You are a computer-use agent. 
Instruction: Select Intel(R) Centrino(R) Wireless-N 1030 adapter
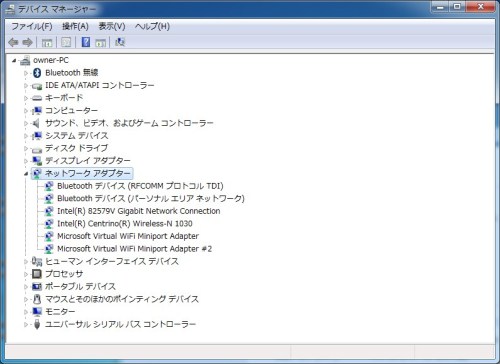tap(125, 224)
